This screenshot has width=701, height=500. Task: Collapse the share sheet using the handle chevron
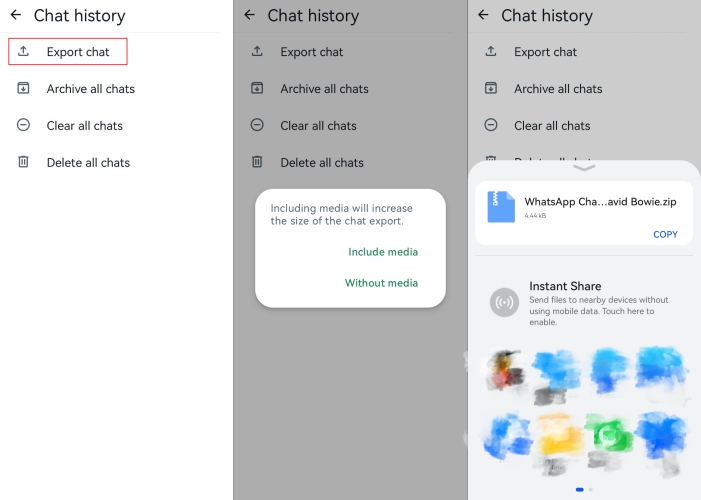[x=584, y=168]
